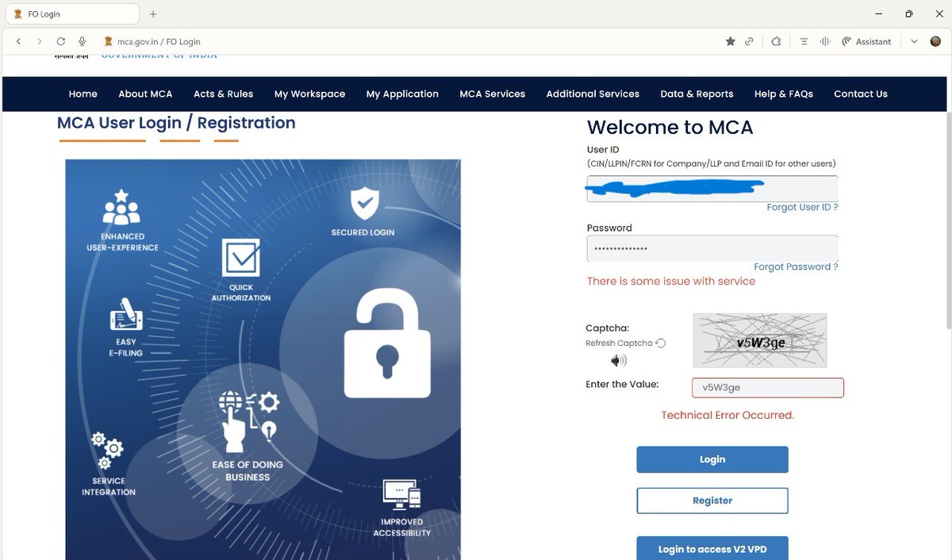Viewport: 952px width, 560px height.
Task: Click the audio waveform icon
Action: pos(825,41)
